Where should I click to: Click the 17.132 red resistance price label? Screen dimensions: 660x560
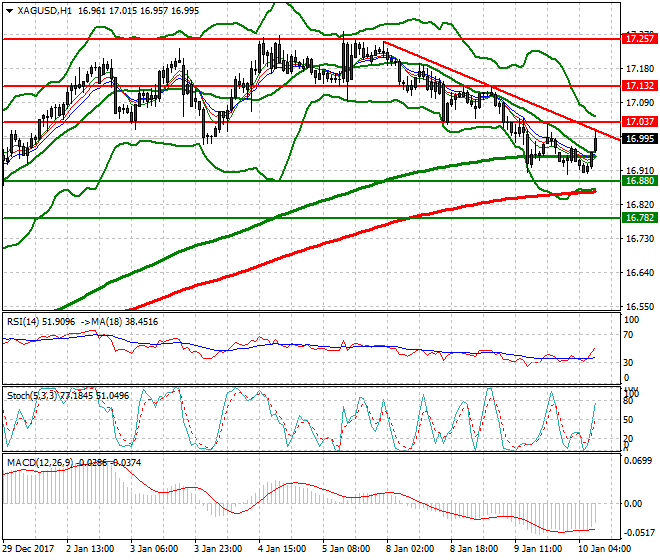point(640,86)
